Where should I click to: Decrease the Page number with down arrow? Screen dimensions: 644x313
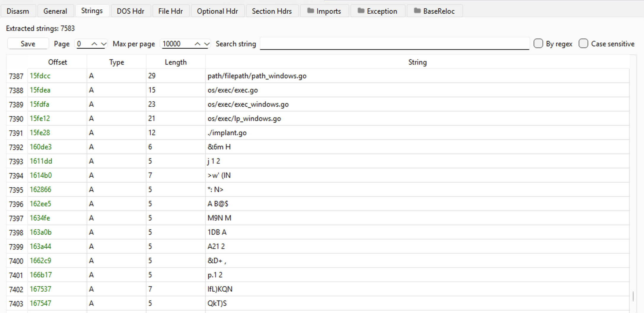103,44
